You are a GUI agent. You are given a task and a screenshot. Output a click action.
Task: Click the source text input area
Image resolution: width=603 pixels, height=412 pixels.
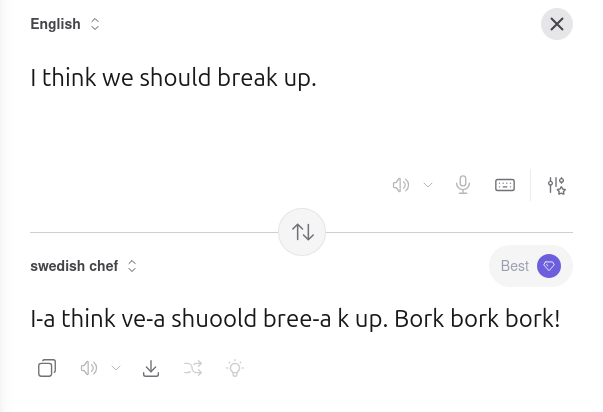pos(173,78)
